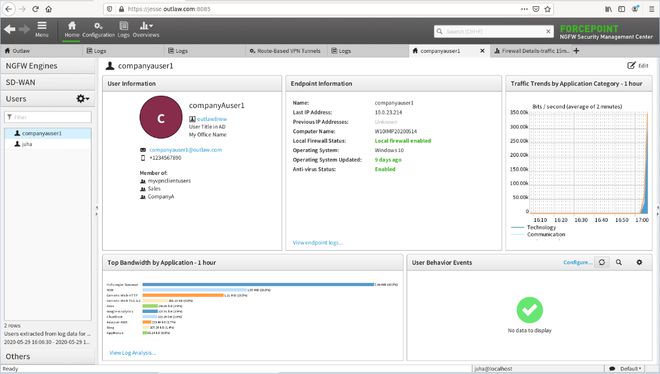Switch to the Route-Based VPN Tunnels tab
Viewport: 660px width, 374px height.
click(285, 51)
